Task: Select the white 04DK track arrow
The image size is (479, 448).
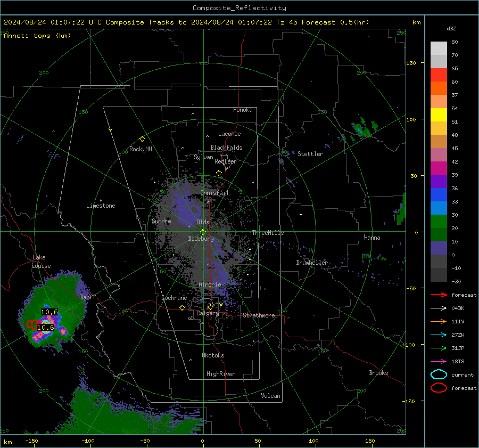Action: tap(439, 308)
